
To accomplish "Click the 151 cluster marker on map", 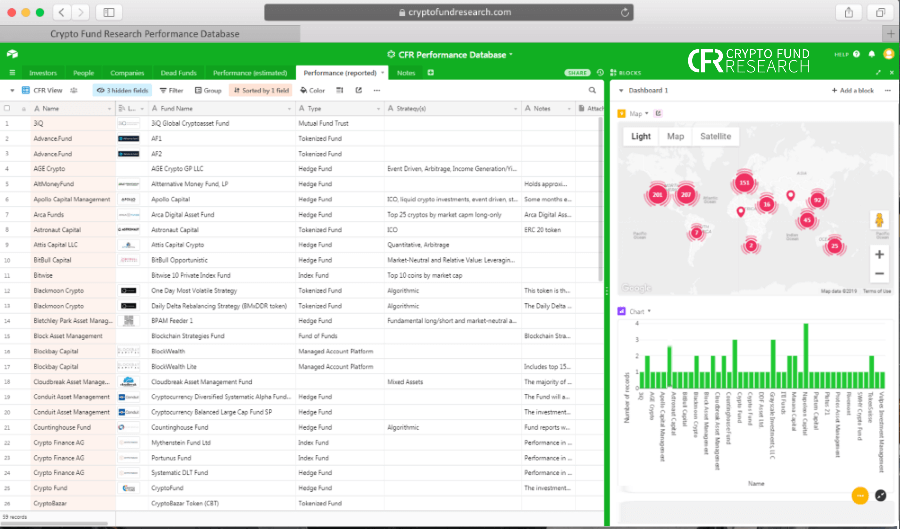I will (x=744, y=183).
